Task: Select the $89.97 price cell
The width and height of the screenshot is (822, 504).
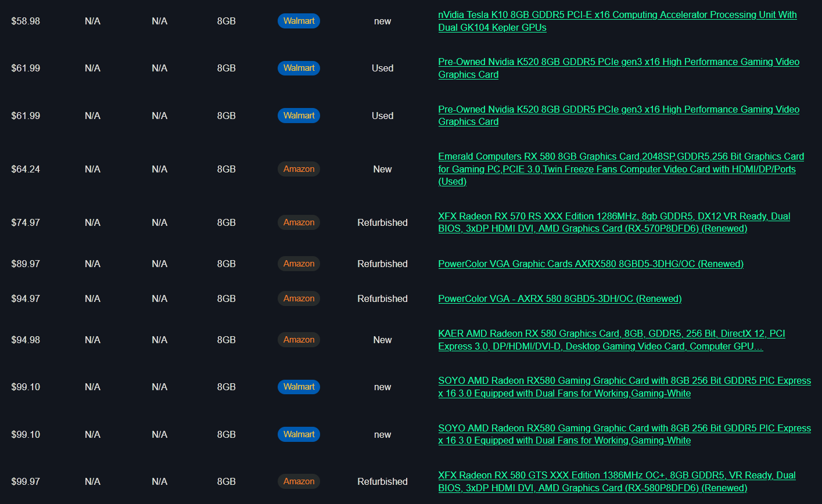Action: [x=26, y=264]
